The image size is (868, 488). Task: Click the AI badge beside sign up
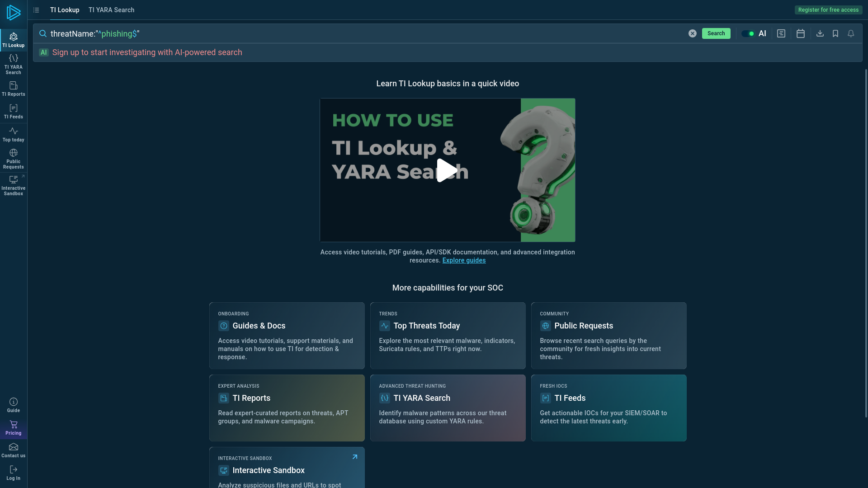[44, 52]
